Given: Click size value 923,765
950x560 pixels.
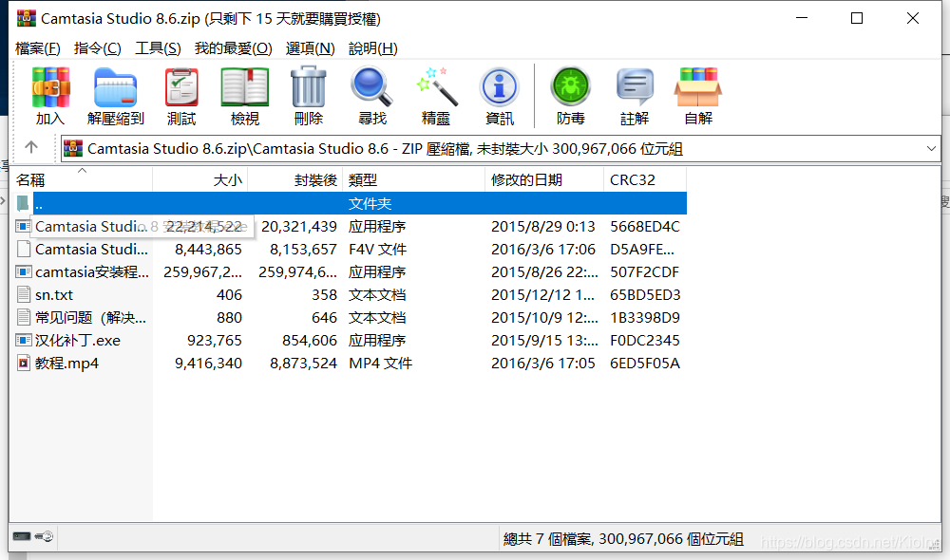Looking at the screenshot, I should (215, 340).
